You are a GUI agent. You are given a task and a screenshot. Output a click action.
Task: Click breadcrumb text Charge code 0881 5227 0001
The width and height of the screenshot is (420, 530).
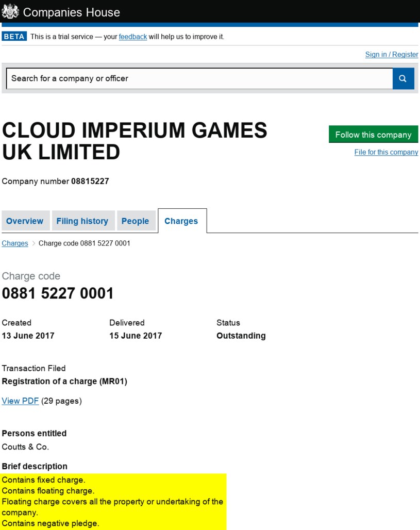pyautogui.click(x=84, y=243)
